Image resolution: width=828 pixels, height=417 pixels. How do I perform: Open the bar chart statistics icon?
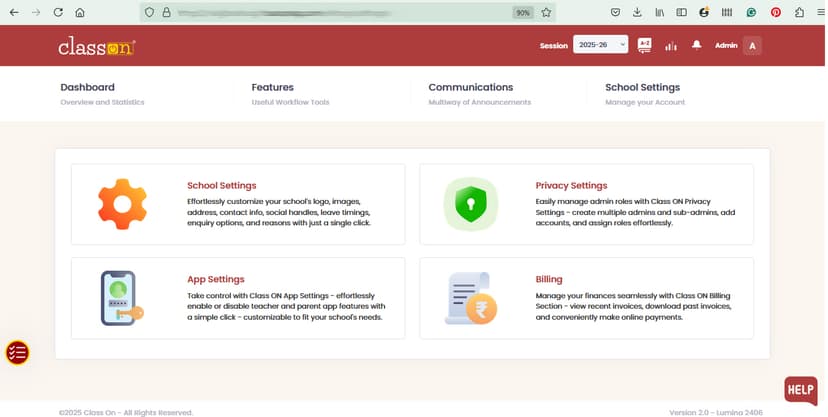coord(671,46)
